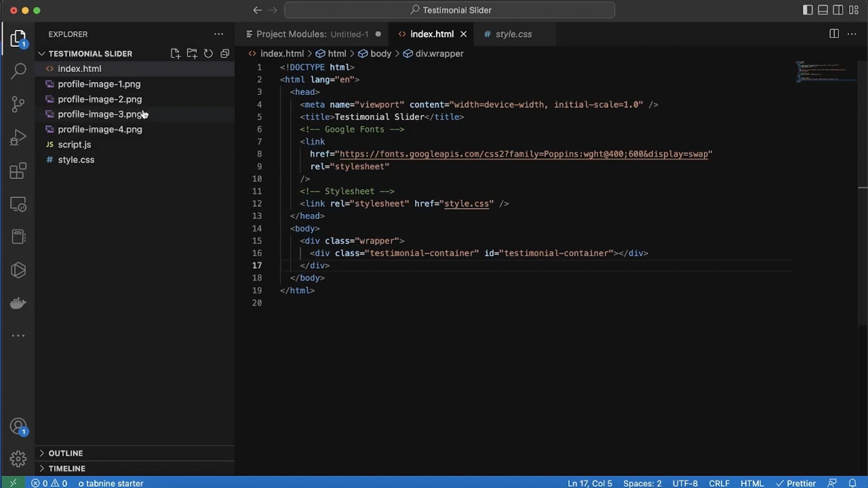The width and height of the screenshot is (868, 488).
Task: Open the Search view in activity bar
Action: coord(18,71)
